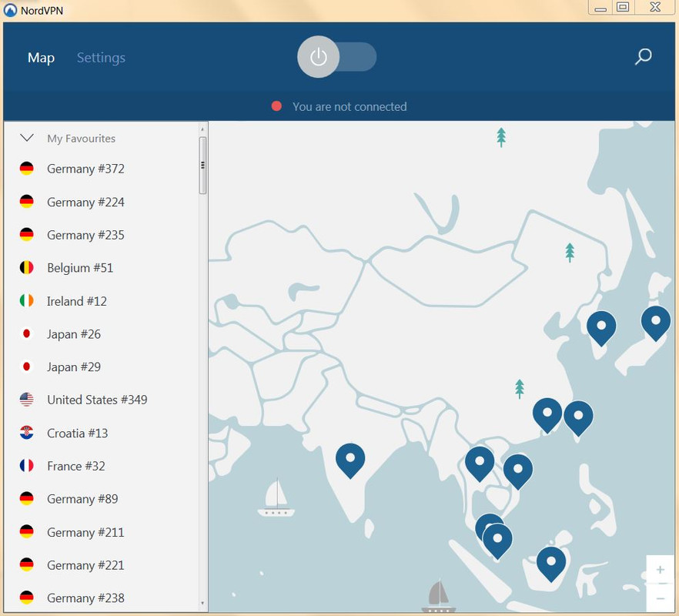The height and width of the screenshot is (616, 679).
Task: Click the United States #349 flag icon
Action: (x=26, y=400)
